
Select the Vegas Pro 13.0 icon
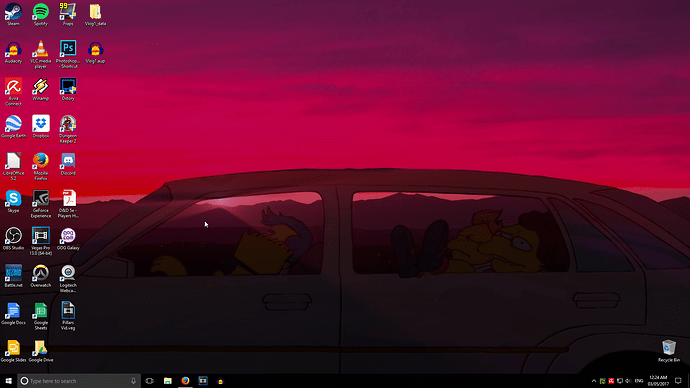40,242
